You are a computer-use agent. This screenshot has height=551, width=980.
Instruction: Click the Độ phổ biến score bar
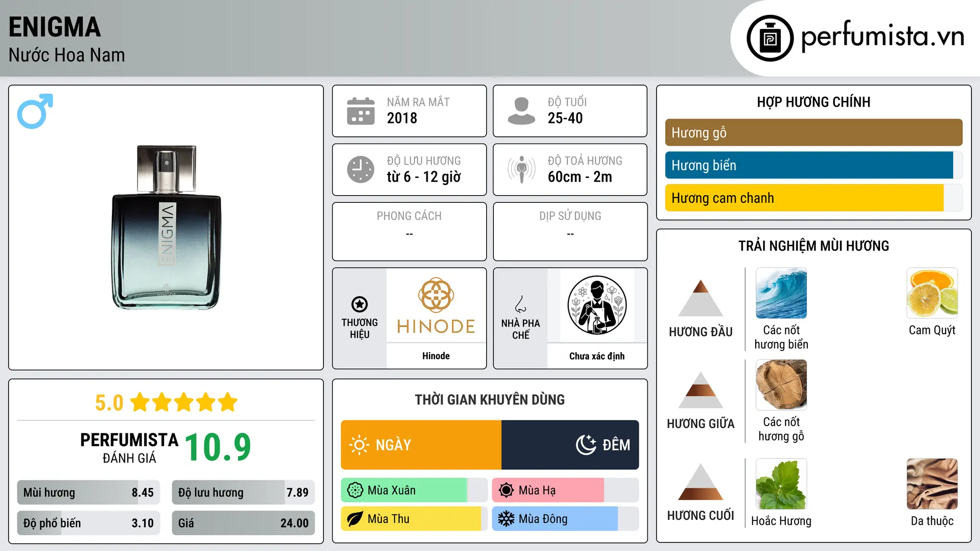(x=89, y=523)
